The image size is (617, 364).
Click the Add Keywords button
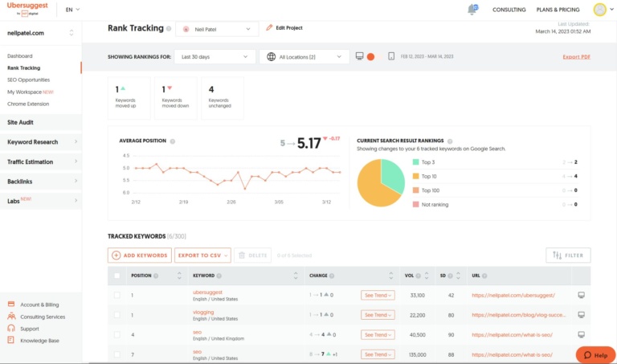(140, 255)
